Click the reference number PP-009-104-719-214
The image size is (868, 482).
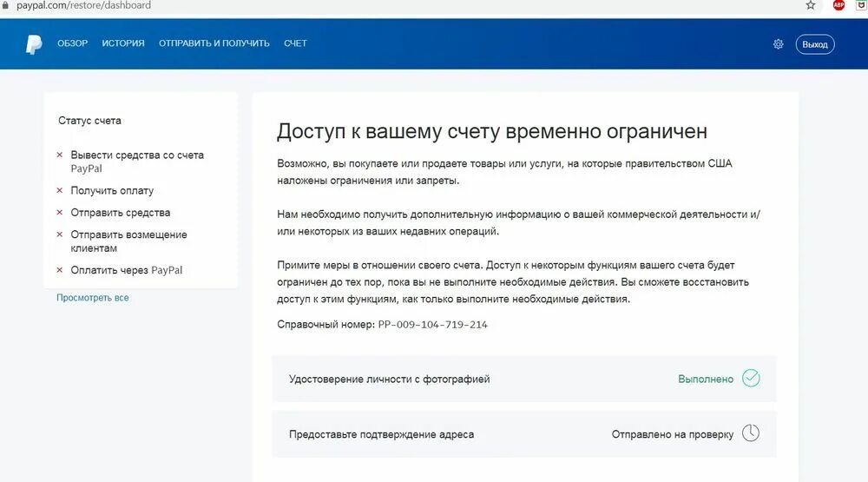pyautogui.click(x=433, y=325)
